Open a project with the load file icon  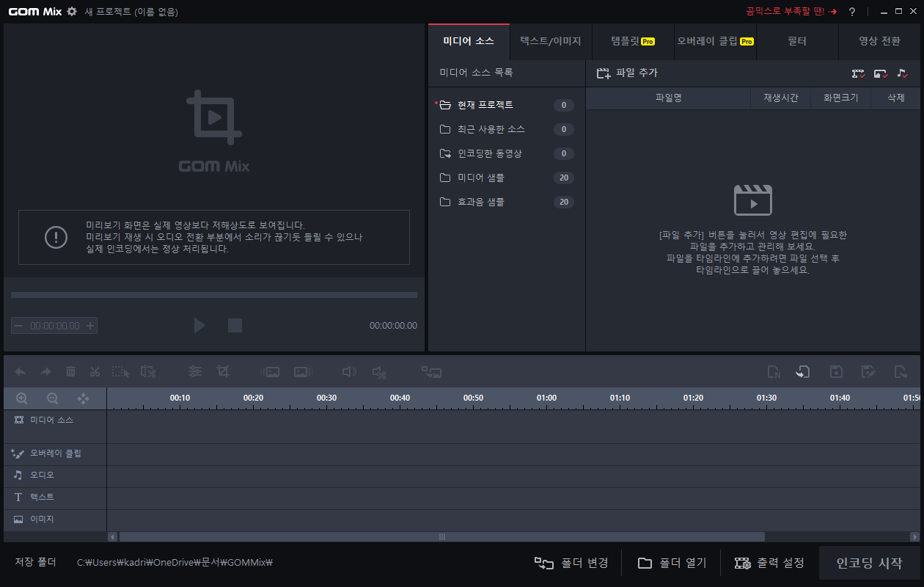pyautogui.click(x=803, y=372)
